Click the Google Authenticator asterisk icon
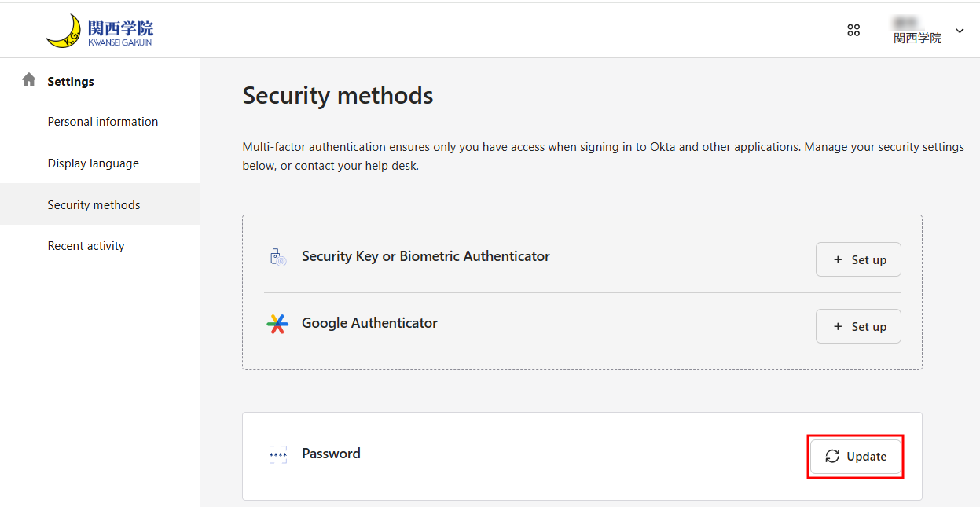This screenshot has width=980, height=507. [x=277, y=324]
